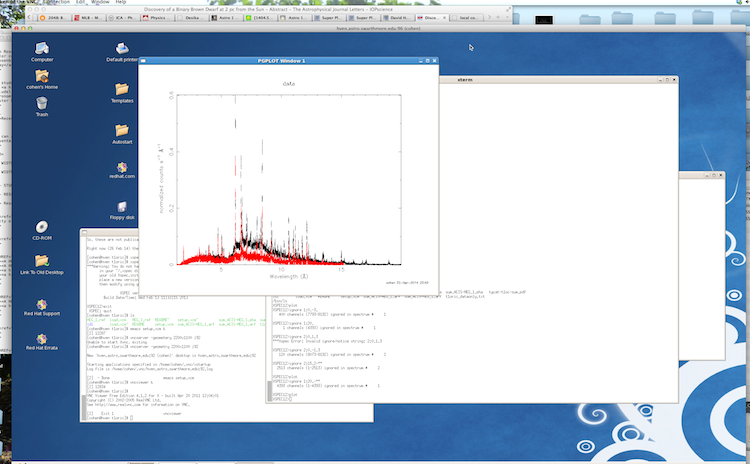750x464 pixels.
Task: Switch to the Physics browser tab
Action: pyautogui.click(x=159, y=18)
